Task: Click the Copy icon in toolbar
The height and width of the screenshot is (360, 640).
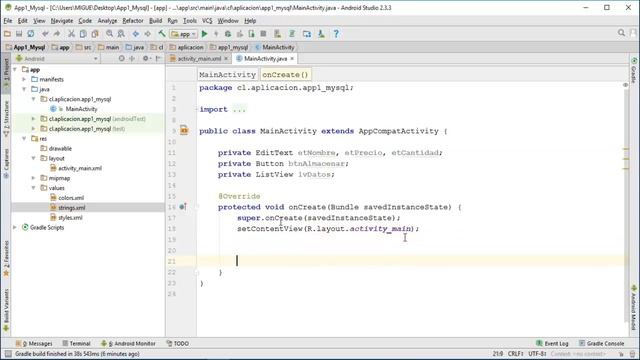Action: (83, 34)
